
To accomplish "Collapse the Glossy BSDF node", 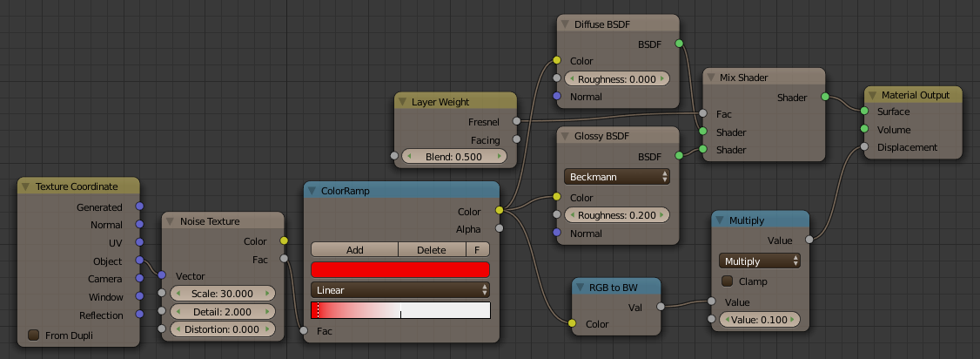I will [564, 136].
